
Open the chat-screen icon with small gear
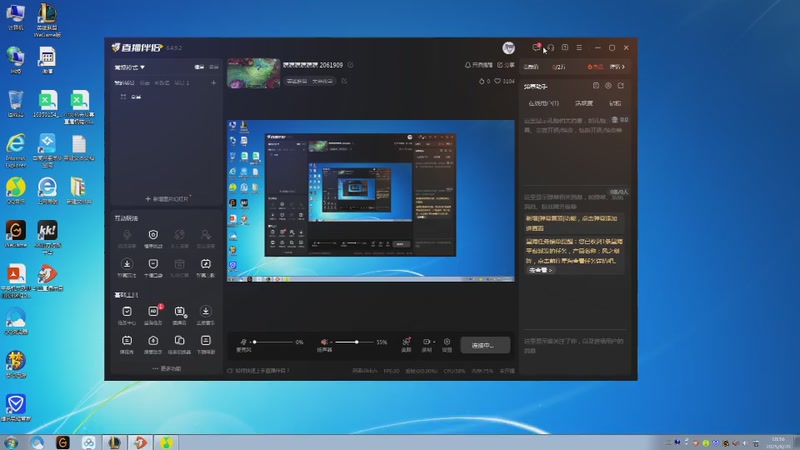coord(180,314)
